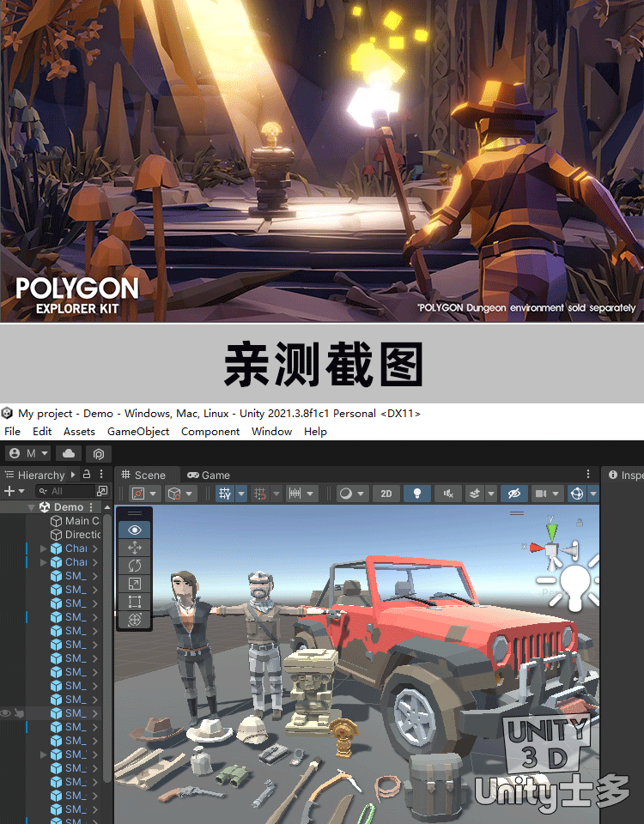644x824 pixels.
Task: Open the account dropdown labeled M
Action: pos(29,453)
